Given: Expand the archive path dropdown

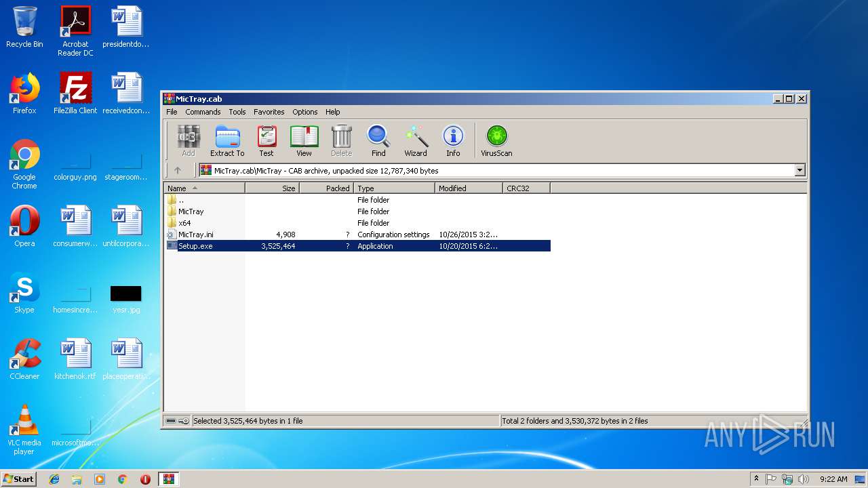Looking at the screenshot, I should (800, 171).
